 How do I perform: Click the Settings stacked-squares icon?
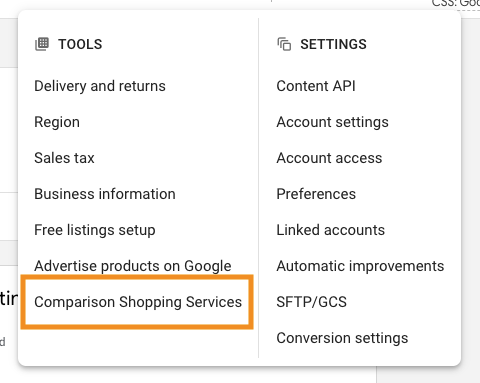[284, 44]
